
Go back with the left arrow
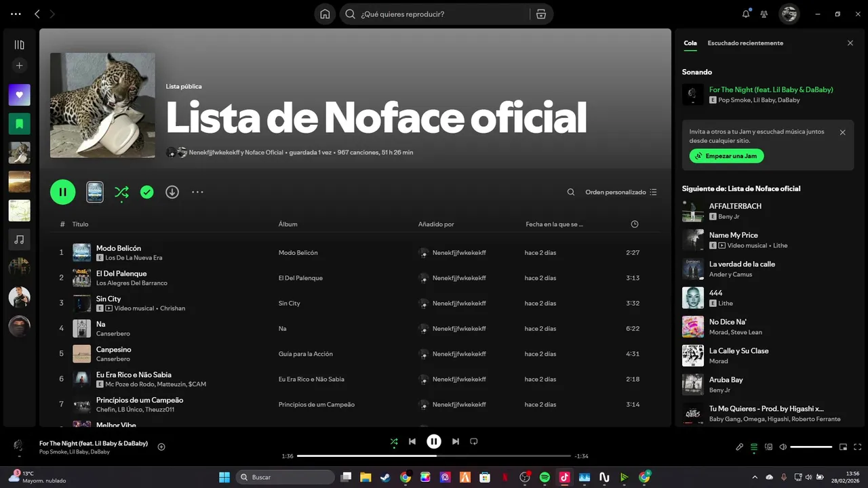(37, 14)
